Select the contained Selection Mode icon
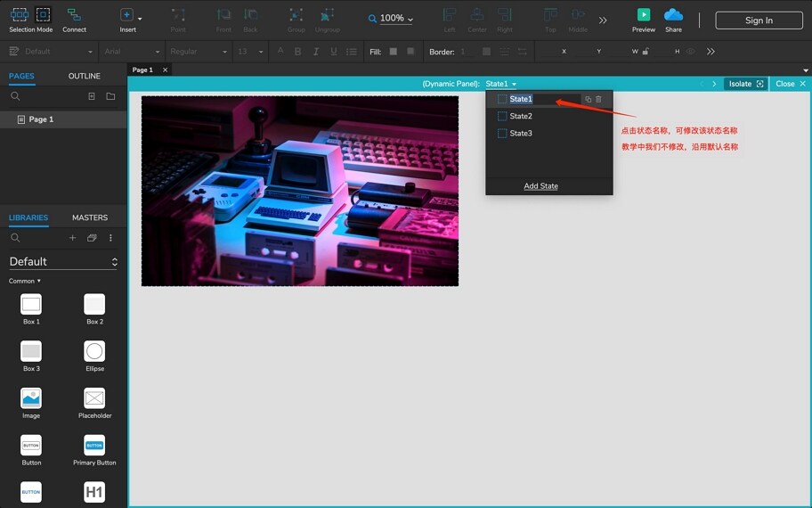 tap(43, 14)
